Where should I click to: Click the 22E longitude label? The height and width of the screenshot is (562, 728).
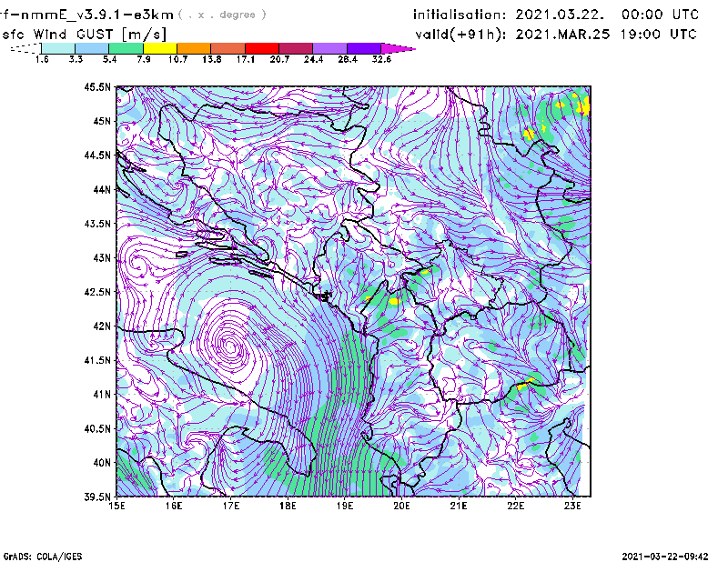515,506
